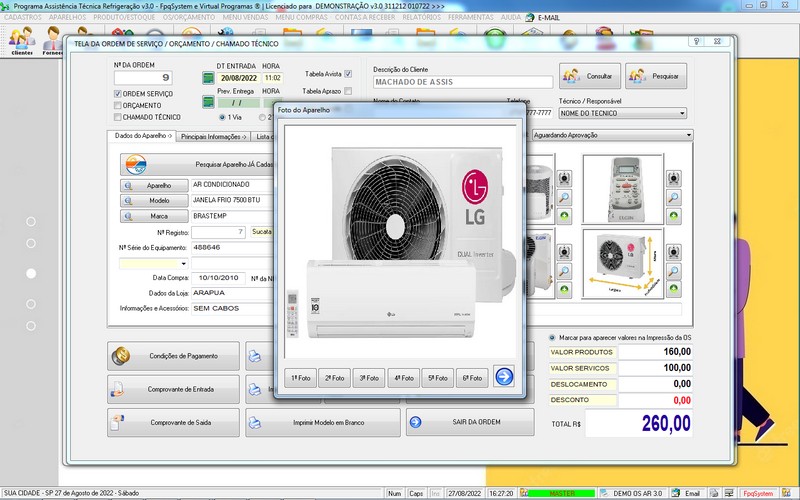Click webcam icon beside the remote control photo
The width and height of the screenshot is (800, 500).
(673, 178)
